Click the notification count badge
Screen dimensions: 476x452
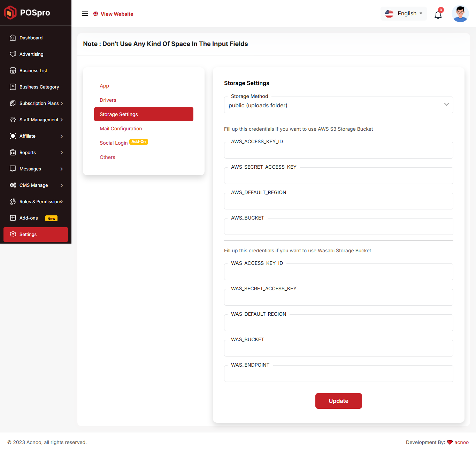pos(441,10)
